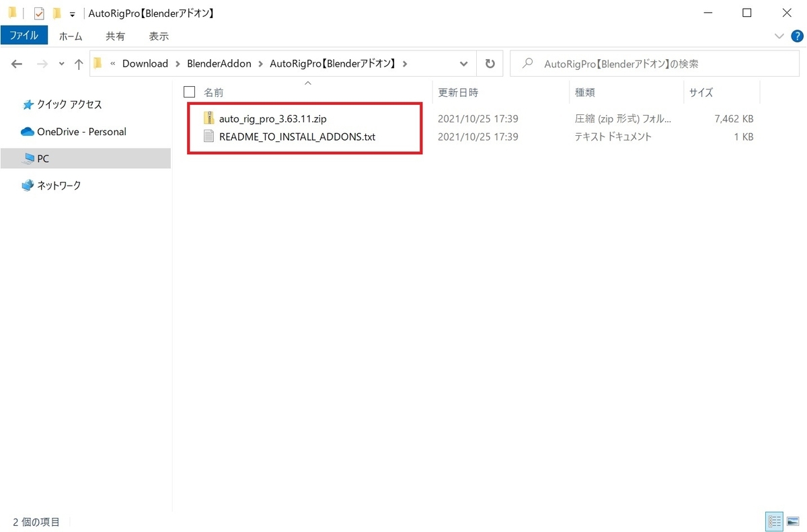Switch to details view layout icon

(774, 521)
